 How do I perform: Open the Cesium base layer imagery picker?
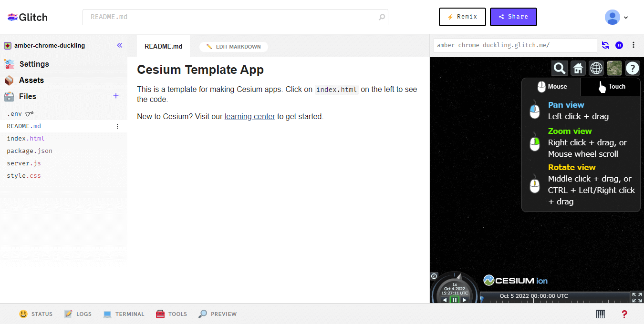coord(614,68)
